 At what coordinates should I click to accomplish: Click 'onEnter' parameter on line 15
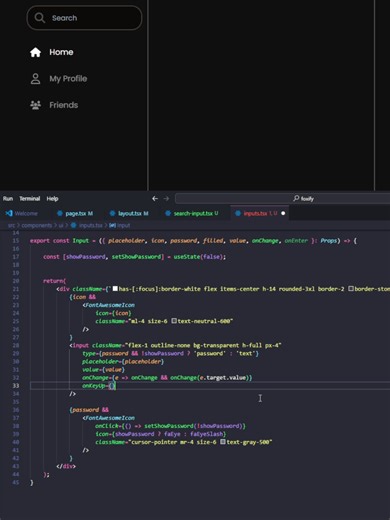[296, 241]
